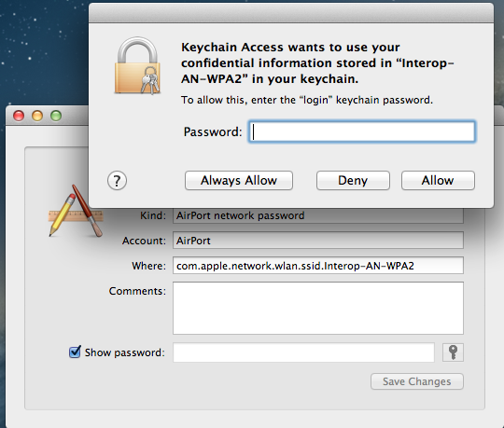
Task: Close the window with the red button
Action: [x=19, y=116]
